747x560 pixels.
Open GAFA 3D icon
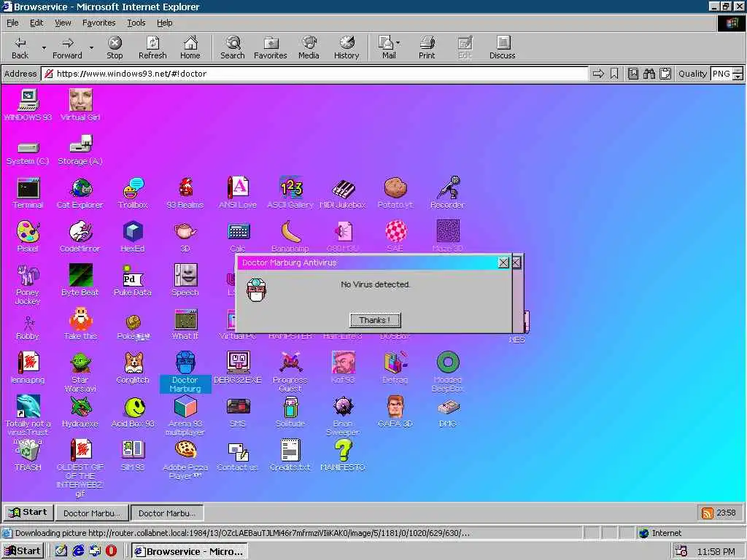[x=395, y=411]
